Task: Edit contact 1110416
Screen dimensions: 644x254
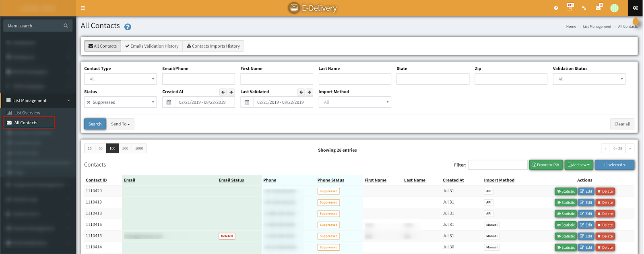Action: 586,225
